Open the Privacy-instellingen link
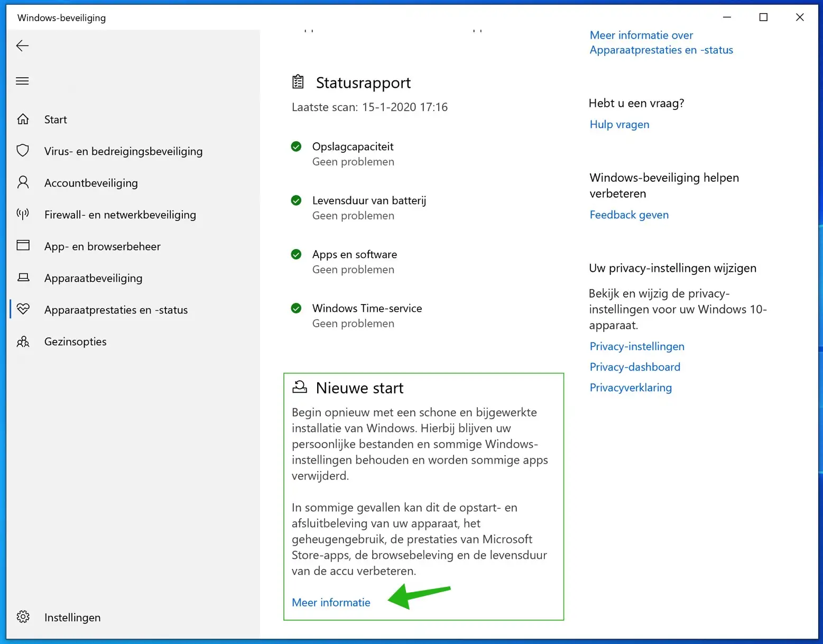Image resolution: width=823 pixels, height=644 pixels. pos(637,346)
